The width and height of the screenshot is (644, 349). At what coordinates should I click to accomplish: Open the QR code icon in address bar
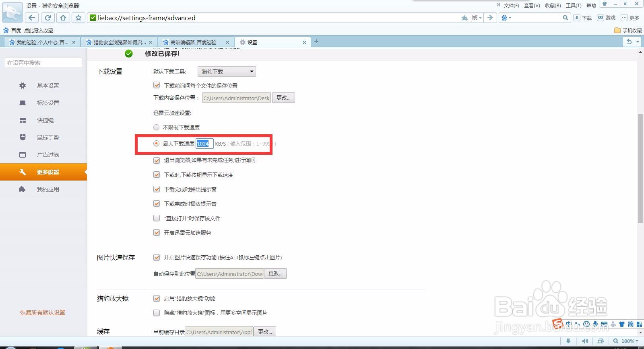(475, 18)
